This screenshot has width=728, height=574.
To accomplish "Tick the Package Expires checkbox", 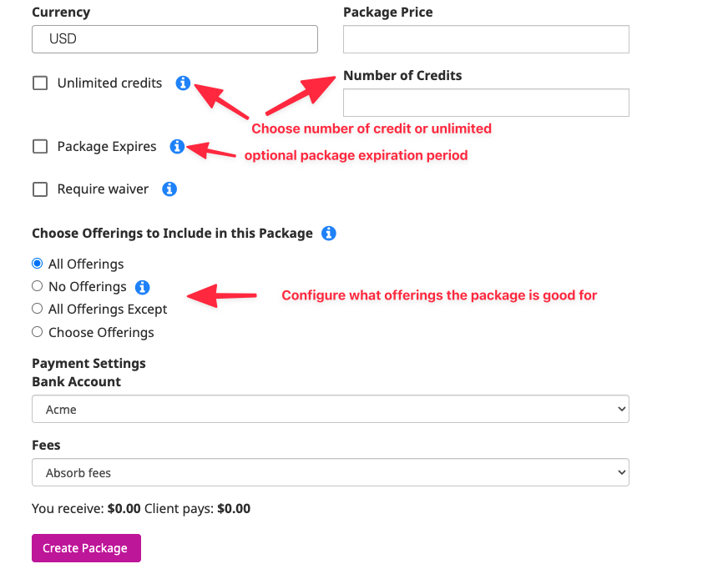I will pos(40,147).
